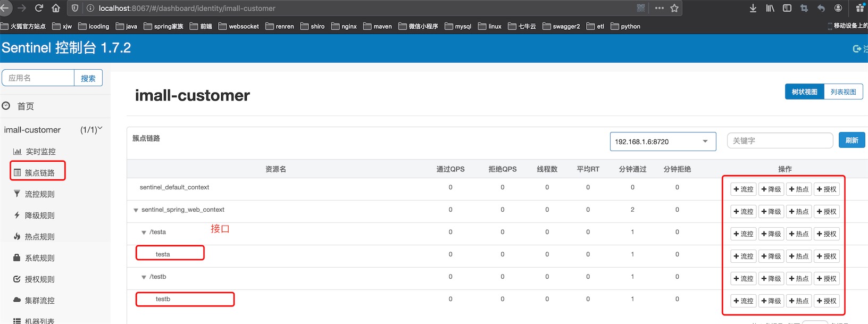Open the 192.168.1.6:8720 machine dropdown
This screenshot has height=324, width=868.
(x=662, y=142)
